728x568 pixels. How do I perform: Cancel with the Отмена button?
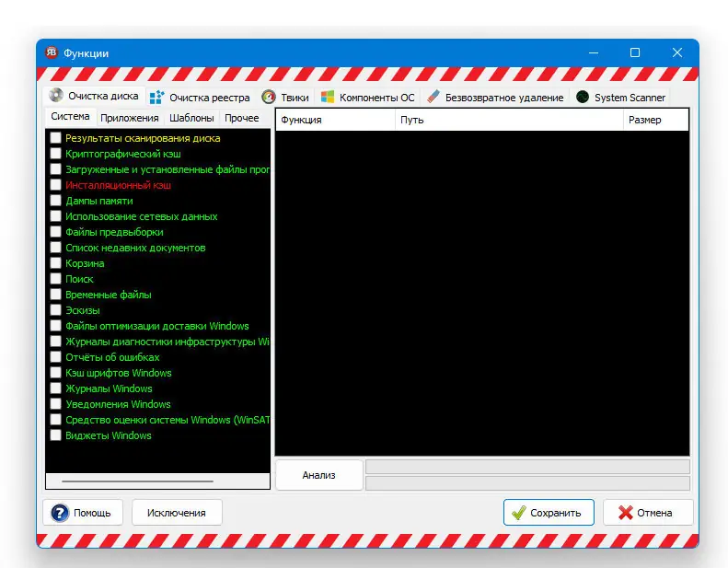click(x=648, y=513)
